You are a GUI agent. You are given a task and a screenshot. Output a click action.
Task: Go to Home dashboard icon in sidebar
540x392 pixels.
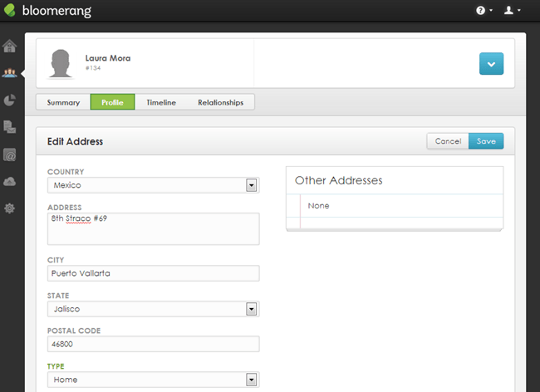pos(10,46)
